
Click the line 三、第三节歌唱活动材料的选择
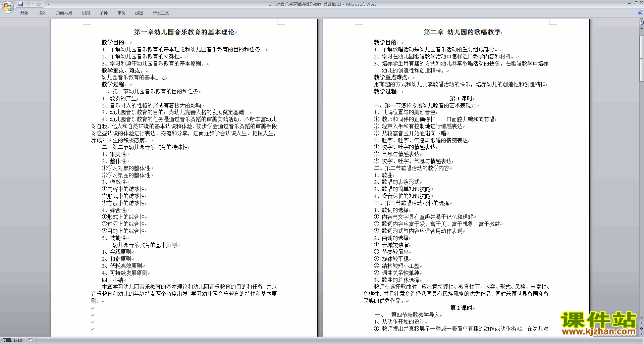coord(412,203)
